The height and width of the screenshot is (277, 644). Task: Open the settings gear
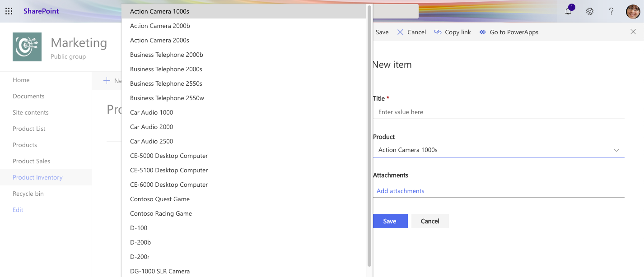click(590, 12)
